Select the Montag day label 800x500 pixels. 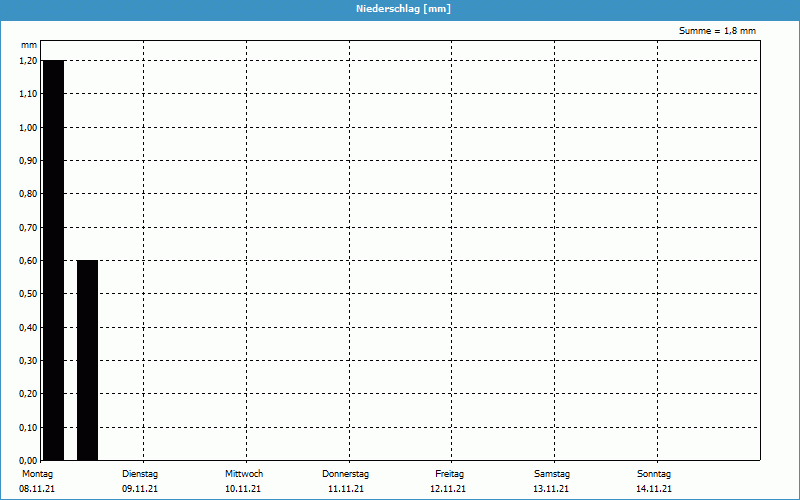pyautogui.click(x=37, y=474)
